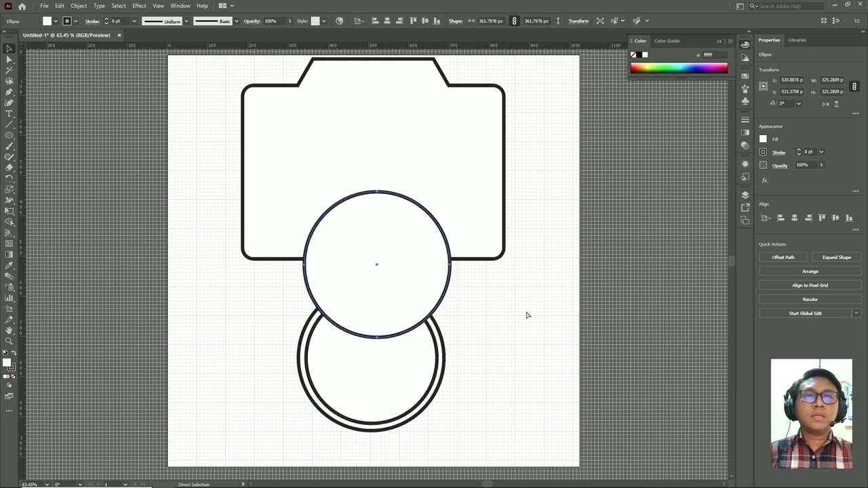Pick a color from the Color panel spectrum
Screen dimensions: 868x488
click(x=679, y=68)
